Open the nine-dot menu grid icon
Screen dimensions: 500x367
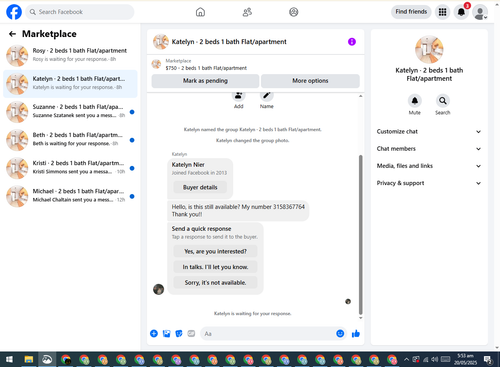point(442,12)
